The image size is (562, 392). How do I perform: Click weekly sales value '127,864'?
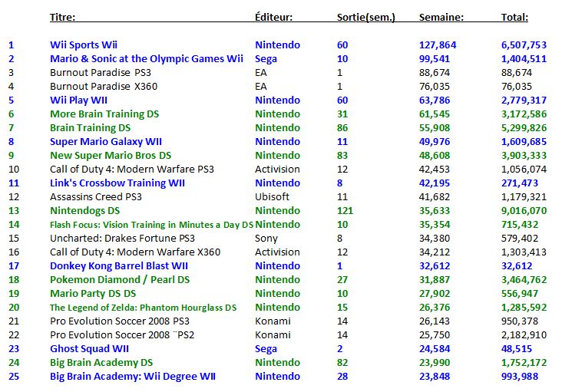tap(438, 45)
